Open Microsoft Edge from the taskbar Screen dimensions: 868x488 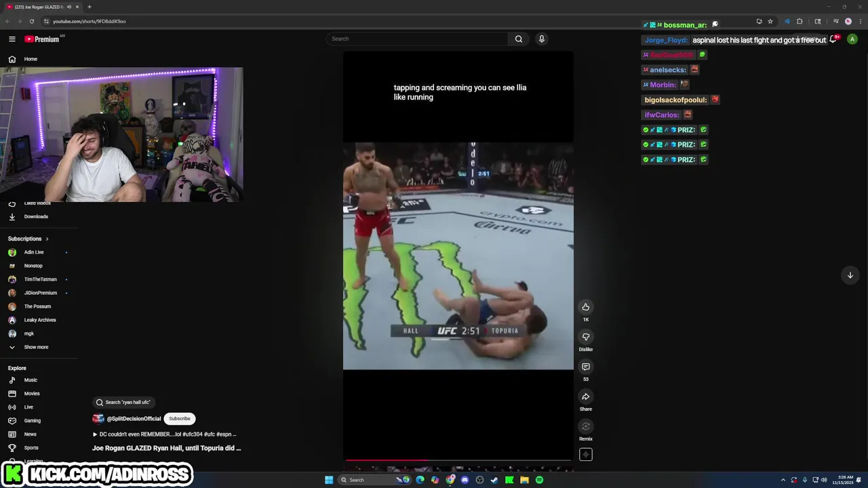(x=420, y=480)
